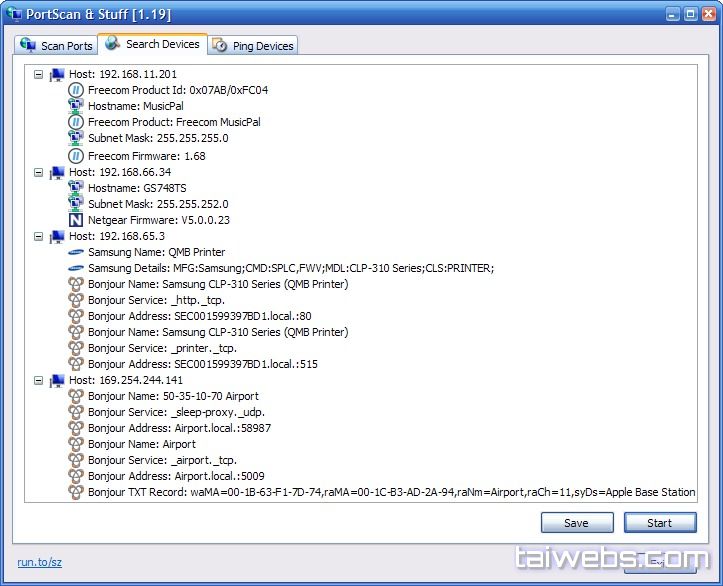Collapse the host 169.254.244.141 node
Screen dimensions: 723x586
pyautogui.click(x=39, y=380)
